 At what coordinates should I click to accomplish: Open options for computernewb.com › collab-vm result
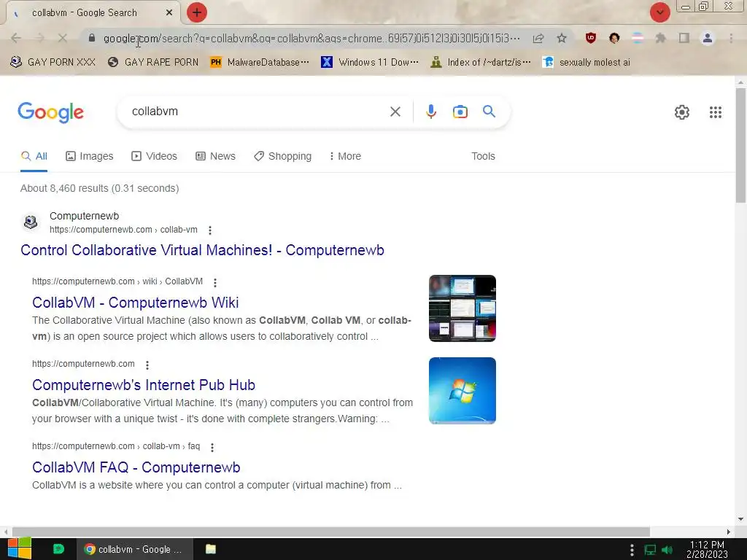point(210,230)
